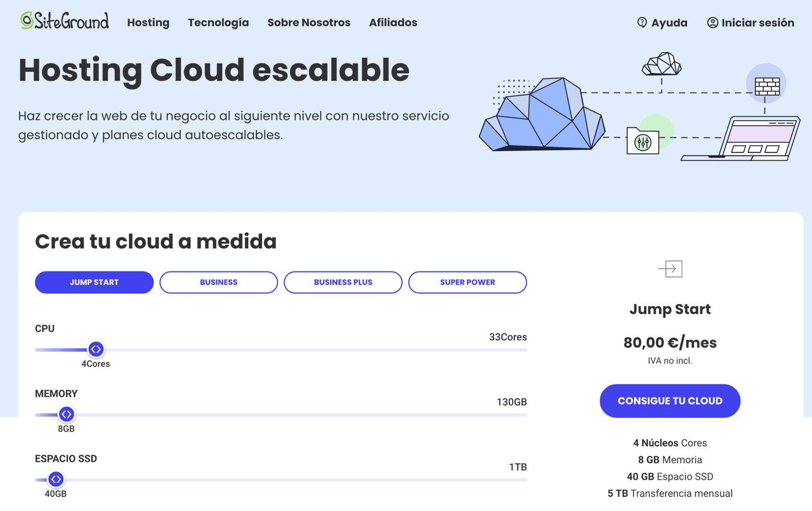Click the 1TB SSD maximum label
812x511 pixels.
click(x=518, y=467)
